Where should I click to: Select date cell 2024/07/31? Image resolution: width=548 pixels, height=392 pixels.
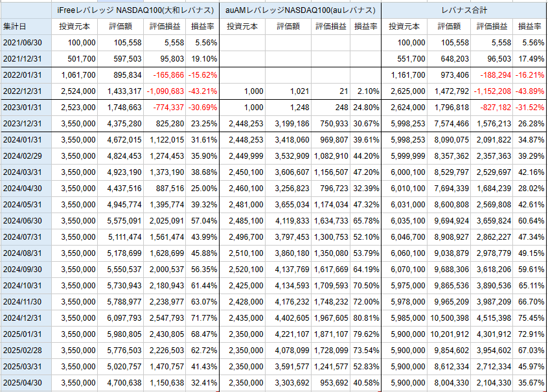[26, 237]
